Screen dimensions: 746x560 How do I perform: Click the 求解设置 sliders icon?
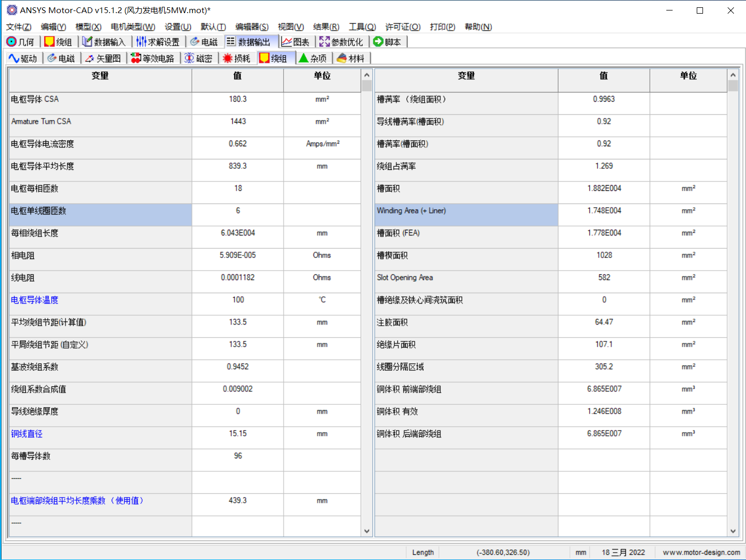click(141, 42)
